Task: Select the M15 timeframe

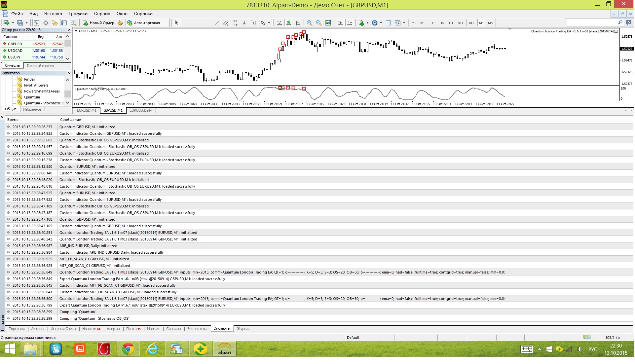Action: 423,23
